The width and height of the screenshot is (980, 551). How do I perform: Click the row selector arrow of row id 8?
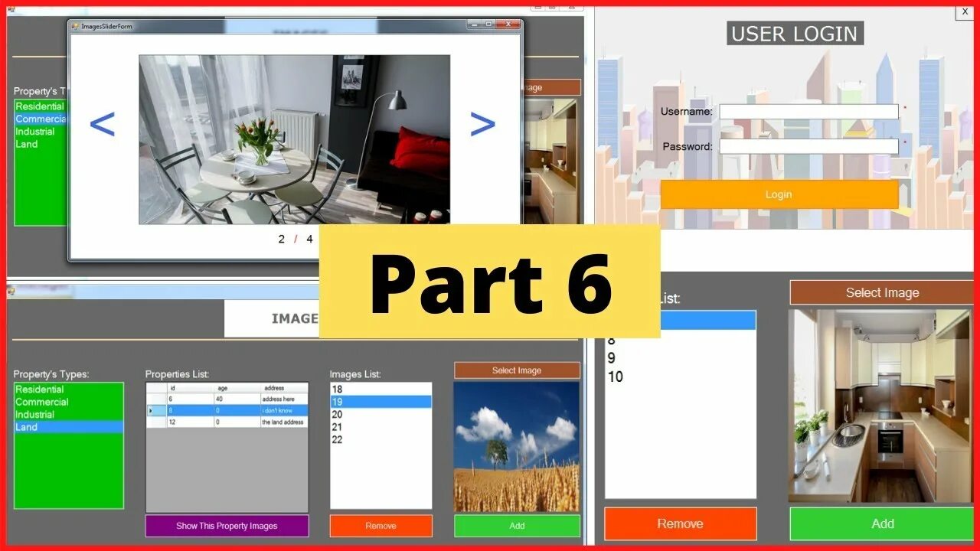[156, 410]
